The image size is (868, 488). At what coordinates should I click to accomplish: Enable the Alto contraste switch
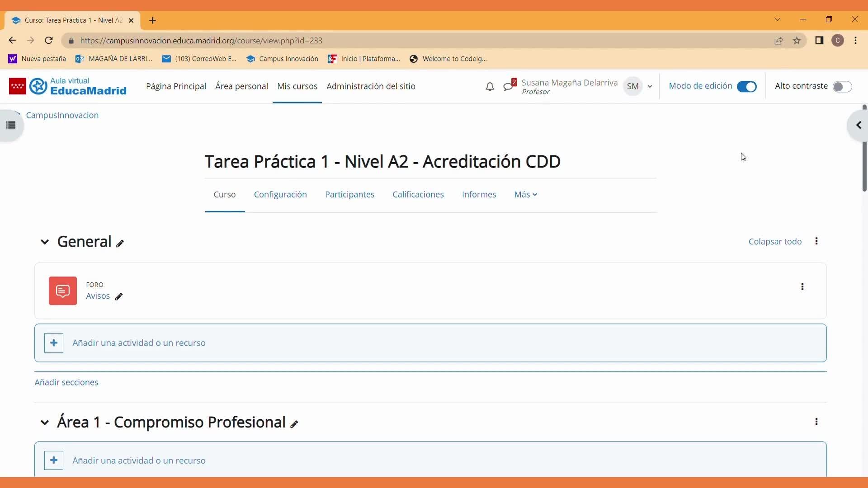842,86
